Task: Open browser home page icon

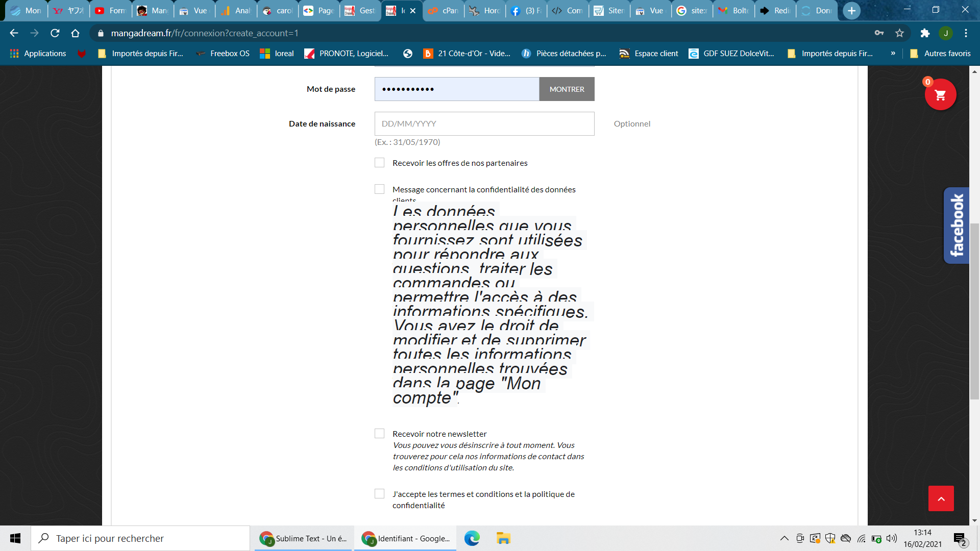Action: tap(76, 33)
